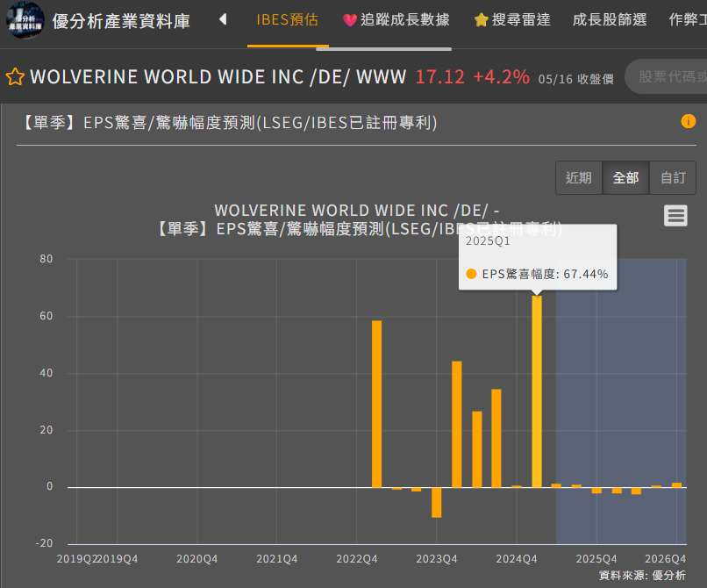Click the 優分析產業資料庫 logo icon
This screenshot has width=707, height=588.
[x=25, y=20]
